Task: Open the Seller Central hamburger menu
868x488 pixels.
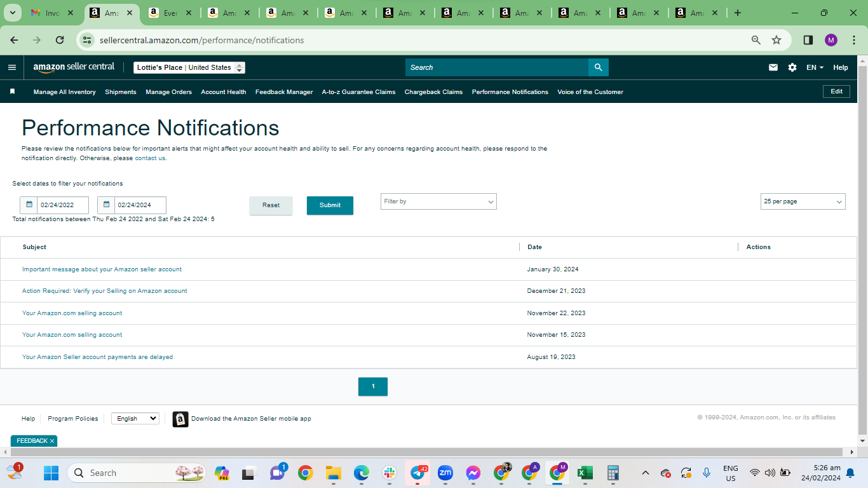Action: click(x=12, y=67)
